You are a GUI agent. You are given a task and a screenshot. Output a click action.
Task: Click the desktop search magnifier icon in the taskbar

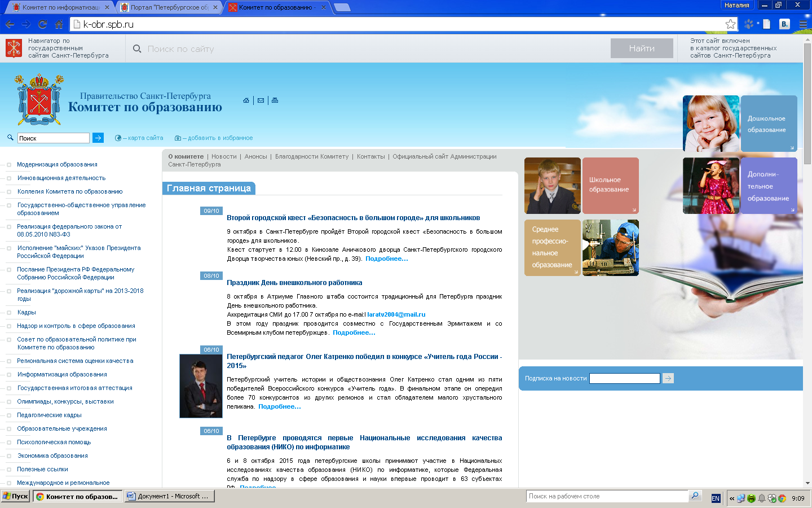pos(695,496)
